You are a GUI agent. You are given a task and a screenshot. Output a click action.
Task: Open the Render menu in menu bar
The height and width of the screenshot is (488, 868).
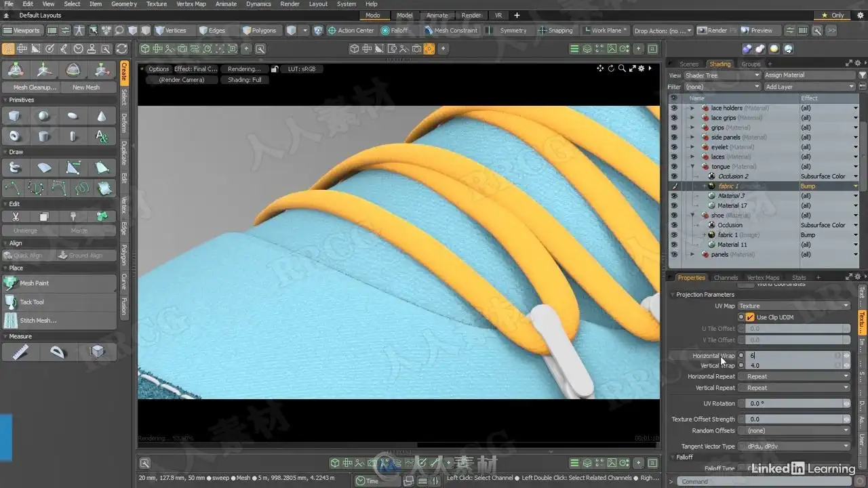(290, 4)
